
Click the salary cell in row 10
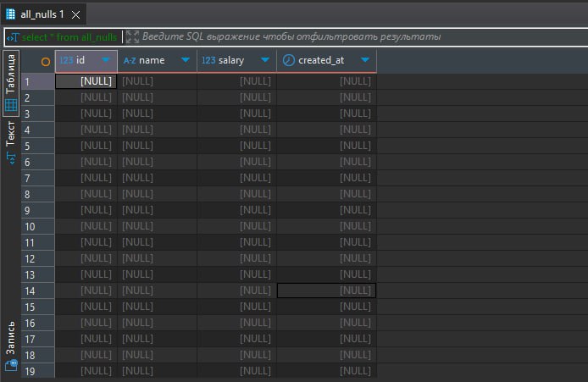pos(236,226)
